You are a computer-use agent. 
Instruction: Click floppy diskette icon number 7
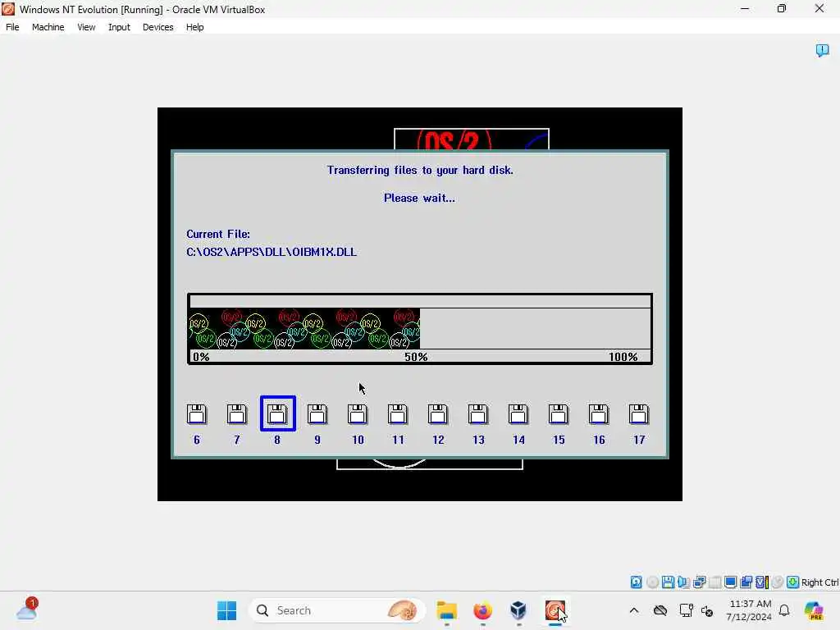coord(237,414)
